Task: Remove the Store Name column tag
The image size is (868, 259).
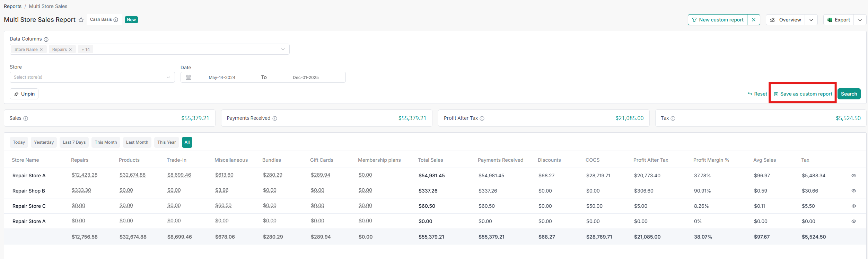Action: tap(41, 50)
